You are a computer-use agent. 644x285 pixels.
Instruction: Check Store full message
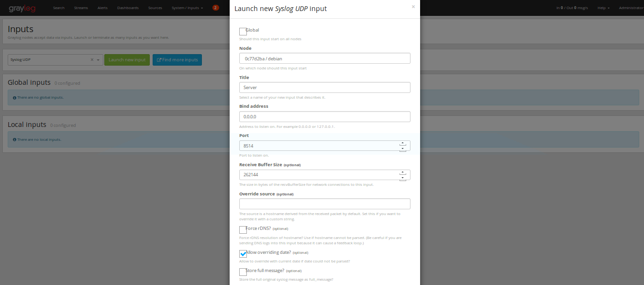[243, 272]
